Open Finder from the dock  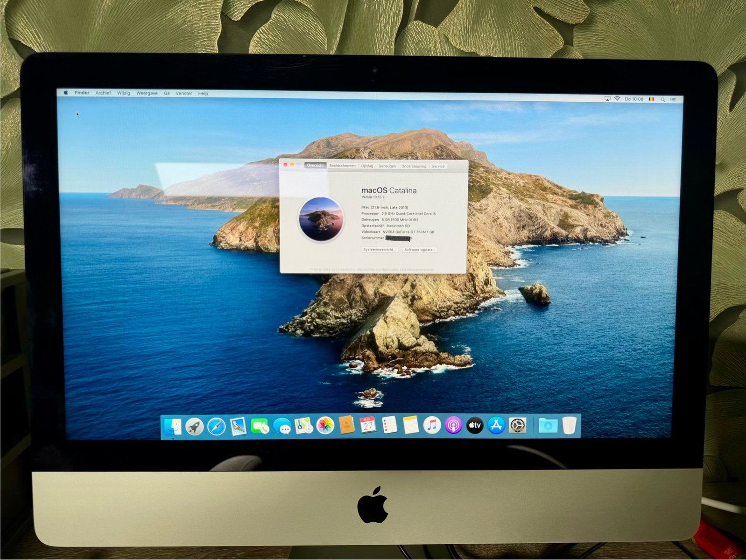pyautogui.click(x=173, y=426)
